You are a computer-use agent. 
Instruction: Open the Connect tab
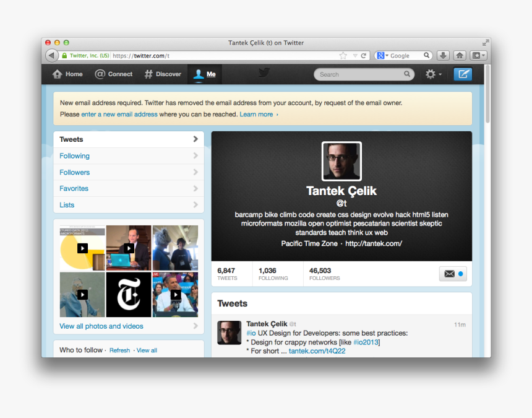114,74
